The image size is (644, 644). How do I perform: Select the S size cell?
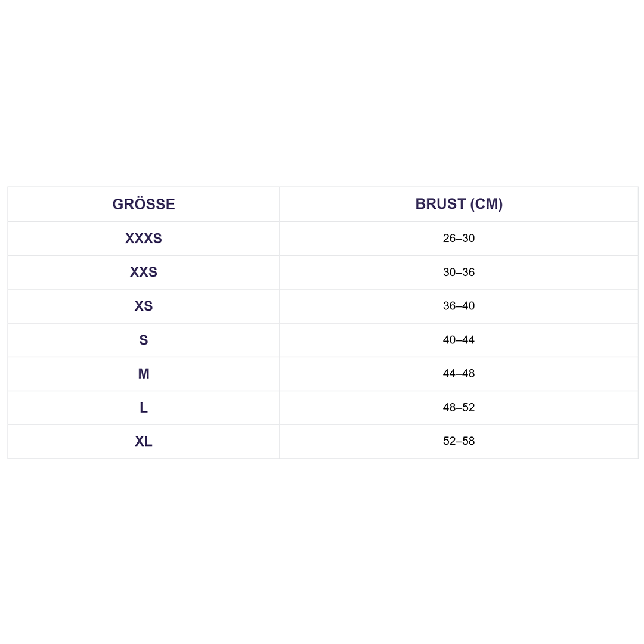144,340
